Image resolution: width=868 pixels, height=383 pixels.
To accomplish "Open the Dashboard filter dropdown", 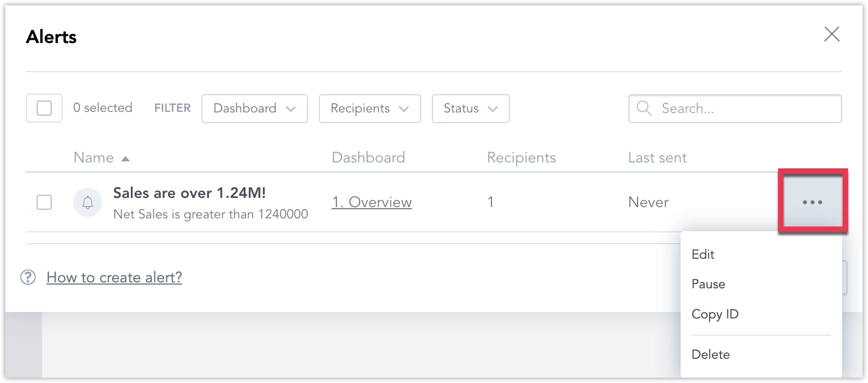I will [x=254, y=108].
